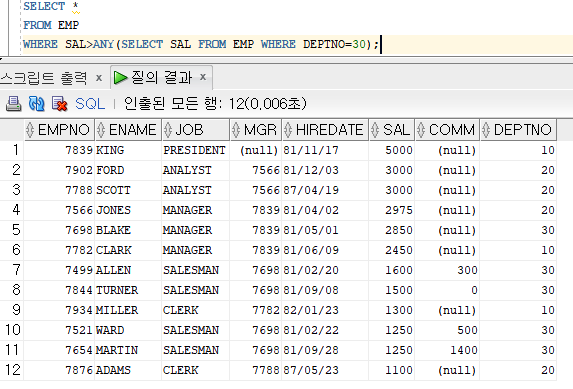Sort by the MGR column header
Screen dimensions: 573x389
pyautogui.click(x=256, y=130)
